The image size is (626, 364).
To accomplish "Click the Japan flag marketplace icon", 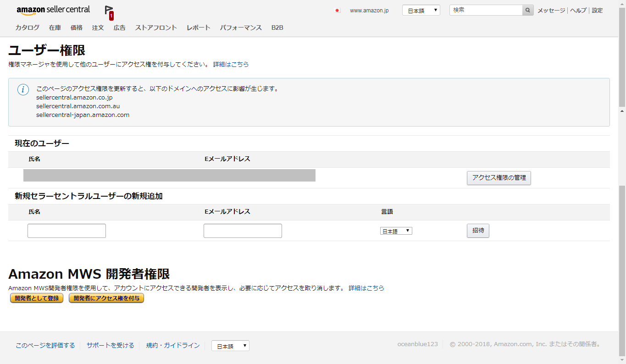I will [x=338, y=10].
